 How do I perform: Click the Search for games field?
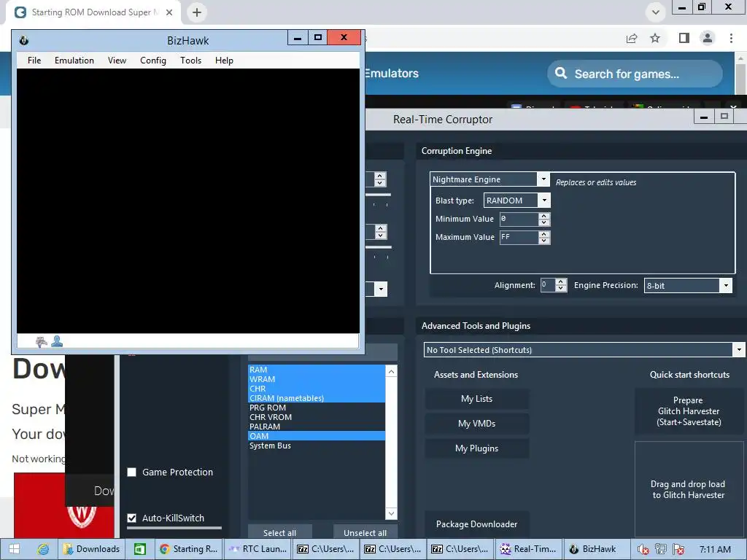click(x=635, y=74)
